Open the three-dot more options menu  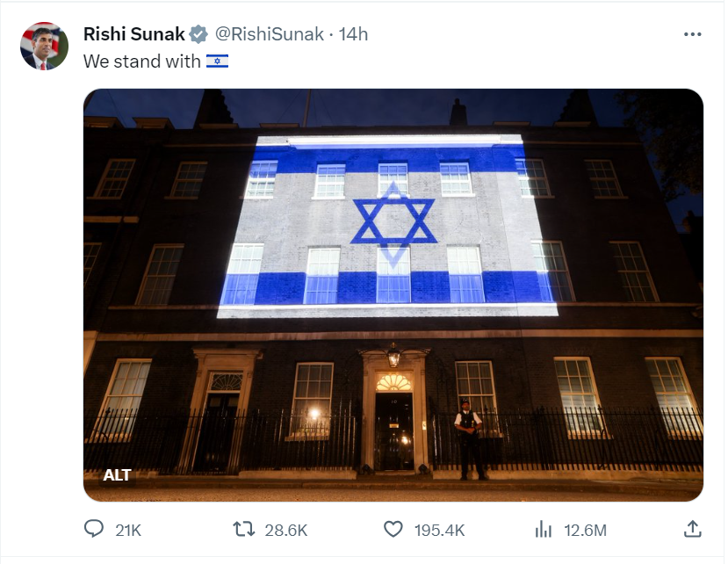coord(692,34)
